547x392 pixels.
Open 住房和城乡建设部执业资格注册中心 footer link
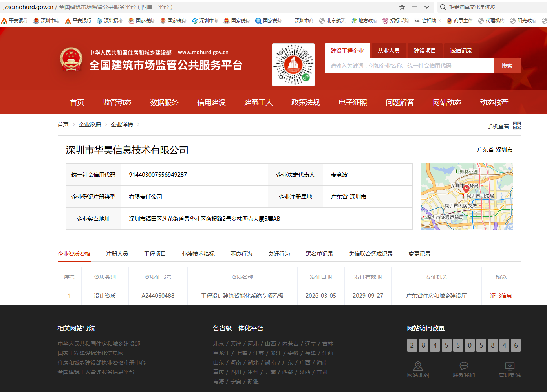[102, 363]
